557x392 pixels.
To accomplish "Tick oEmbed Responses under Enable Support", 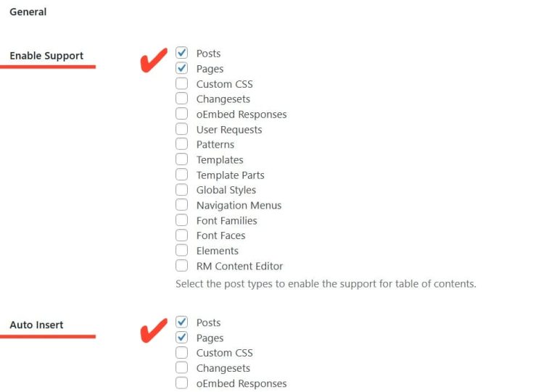I will click(181, 114).
